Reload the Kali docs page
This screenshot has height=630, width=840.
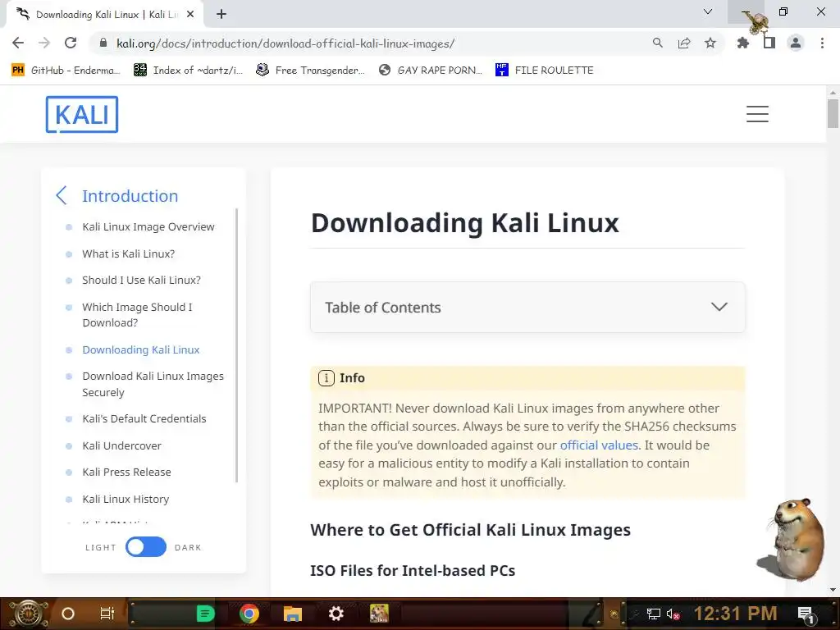(x=71, y=43)
